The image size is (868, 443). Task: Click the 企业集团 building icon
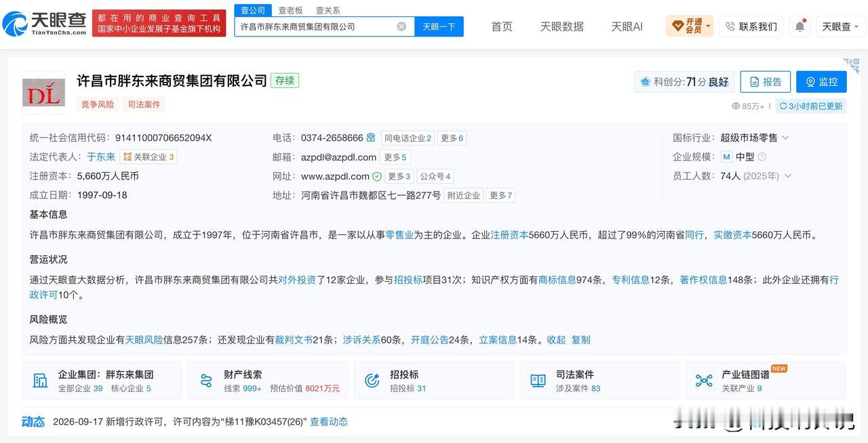point(40,381)
